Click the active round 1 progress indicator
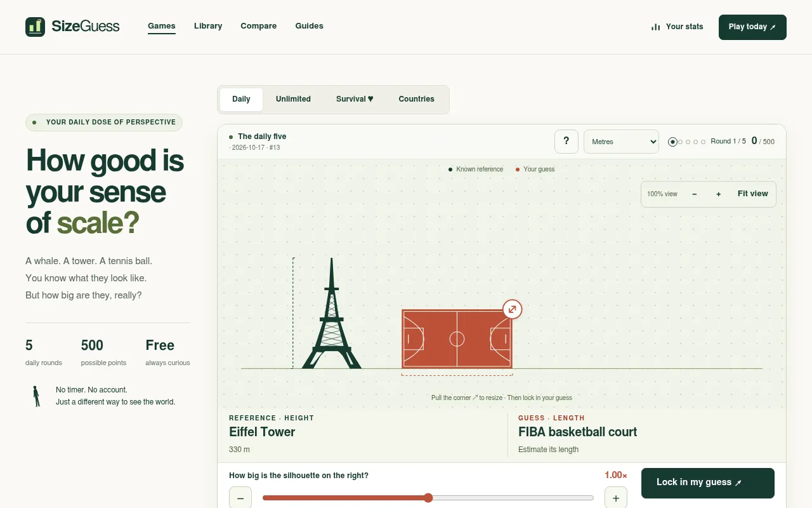Image resolution: width=812 pixels, height=508 pixels. [x=672, y=142]
